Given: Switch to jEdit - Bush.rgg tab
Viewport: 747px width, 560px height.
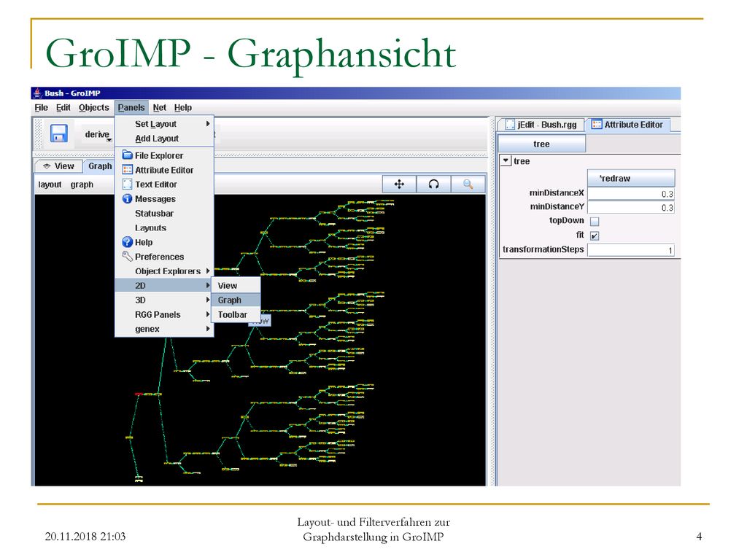Looking at the screenshot, I should coord(541,125).
